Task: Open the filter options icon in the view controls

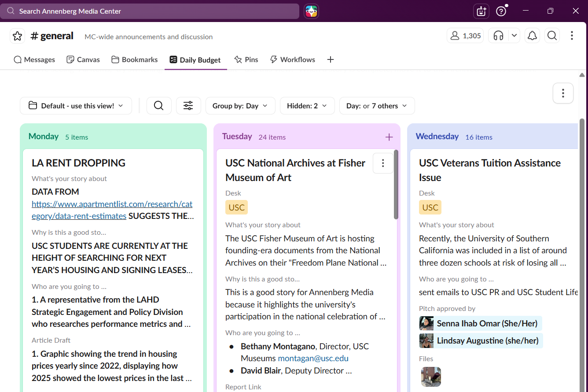Action: click(188, 106)
